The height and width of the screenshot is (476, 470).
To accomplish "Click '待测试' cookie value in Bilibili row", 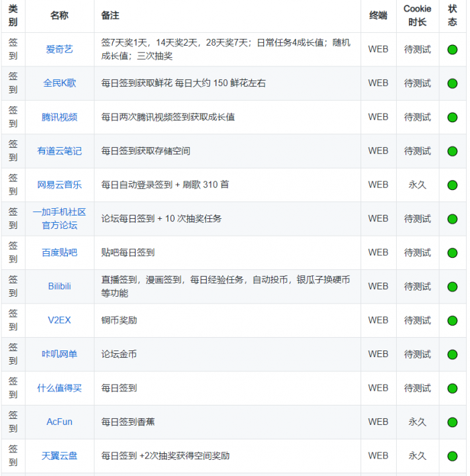I will tap(418, 286).
